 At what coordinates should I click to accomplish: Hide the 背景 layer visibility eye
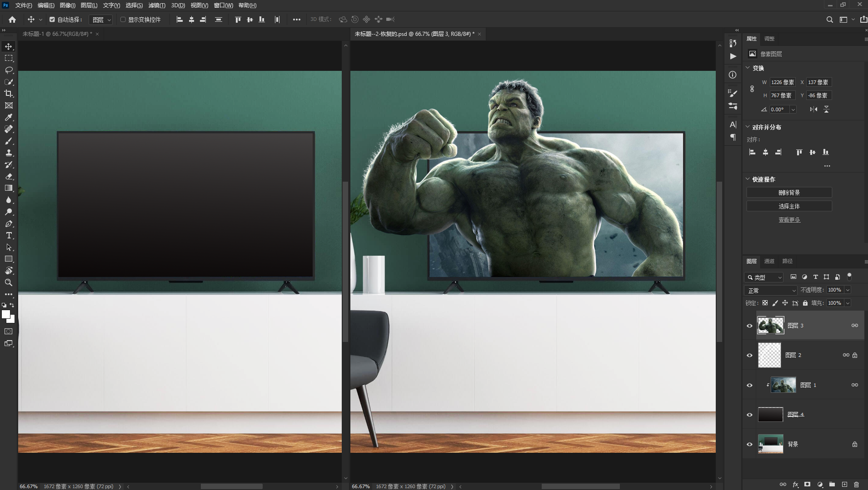pyautogui.click(x=749, y=444)
